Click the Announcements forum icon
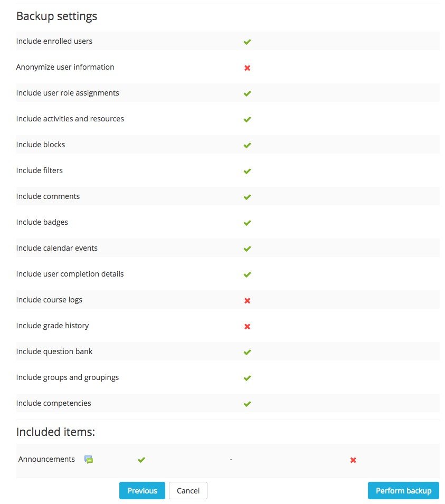 [x=89, y=460]
